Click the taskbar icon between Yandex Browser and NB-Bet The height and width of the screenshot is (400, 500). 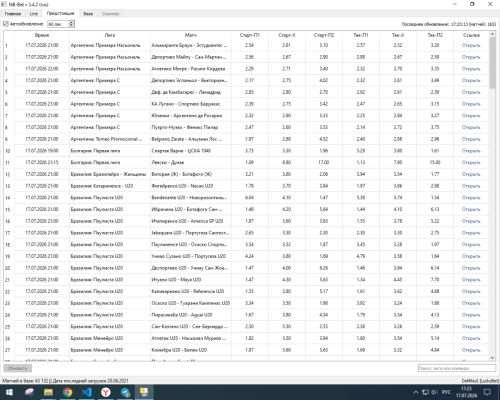(125, 392)
